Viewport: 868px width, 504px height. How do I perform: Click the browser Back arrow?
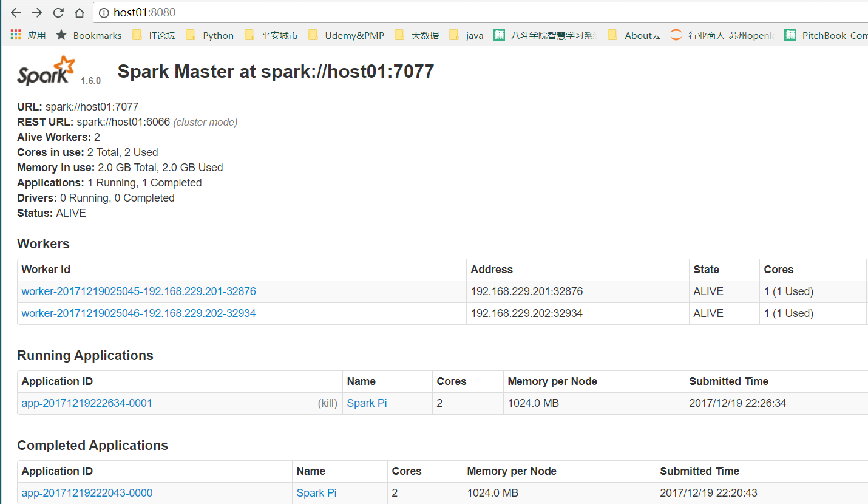coord(16,13)
